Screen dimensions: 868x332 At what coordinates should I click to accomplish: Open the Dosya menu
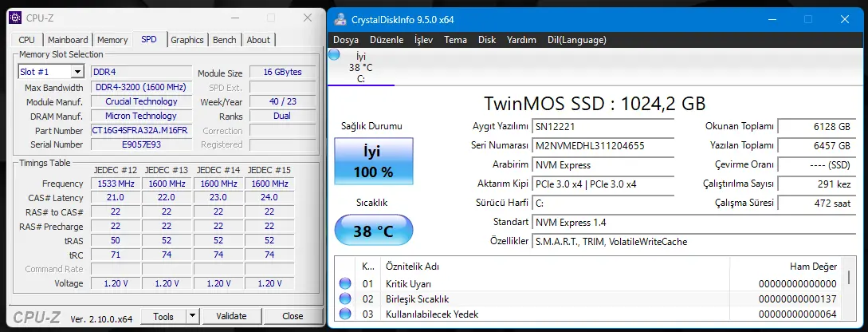(346, 40)
